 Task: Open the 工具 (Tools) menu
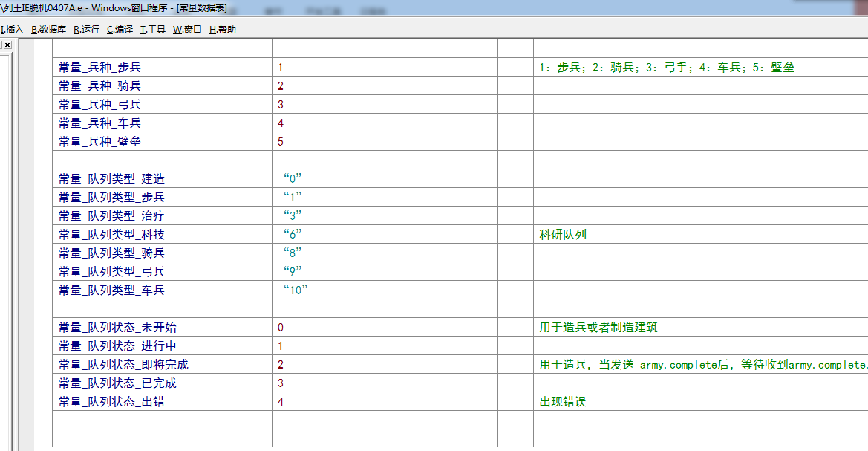point(153,30)
